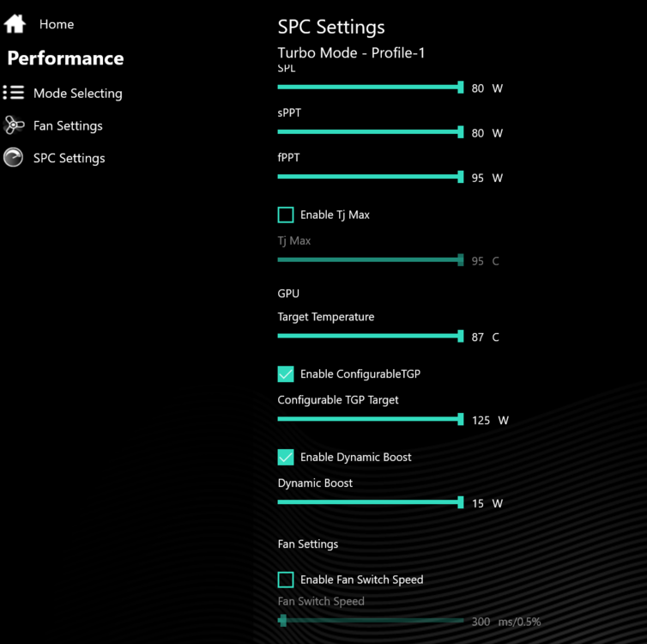
Task: Open the Home menu label
Action: [x=57, y=24]
